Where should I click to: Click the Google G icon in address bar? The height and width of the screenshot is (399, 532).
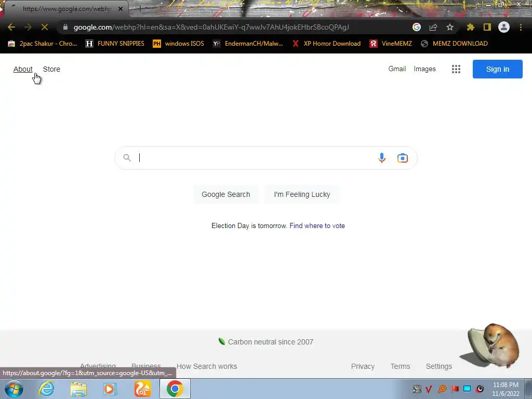coord(417,27)
